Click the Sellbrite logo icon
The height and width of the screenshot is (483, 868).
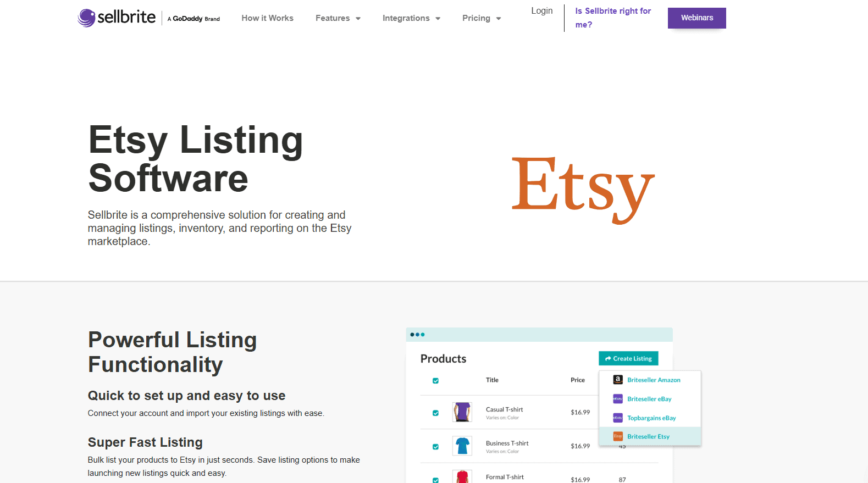[86, 18]
